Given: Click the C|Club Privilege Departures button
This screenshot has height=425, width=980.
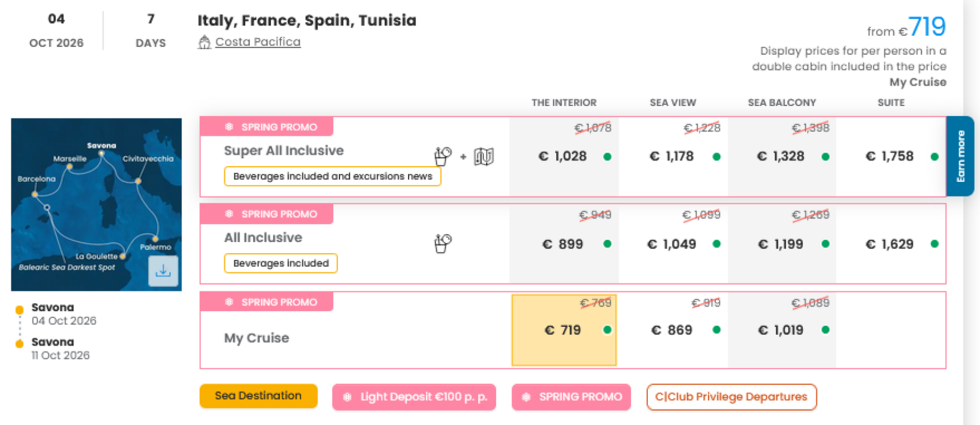Looking at the screenshot, I should point(732,397).
